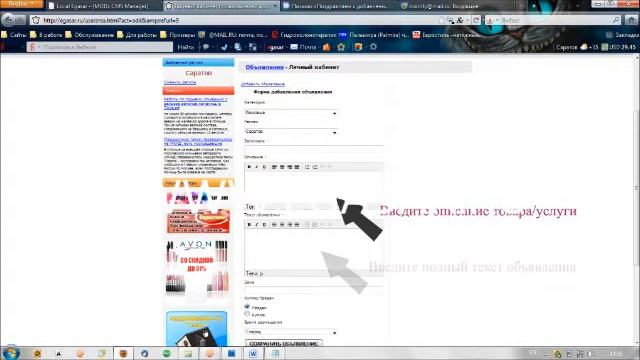640x360 pixels.
Task: Click Сменить регион link in sidebar
Action: coord(180,82)
